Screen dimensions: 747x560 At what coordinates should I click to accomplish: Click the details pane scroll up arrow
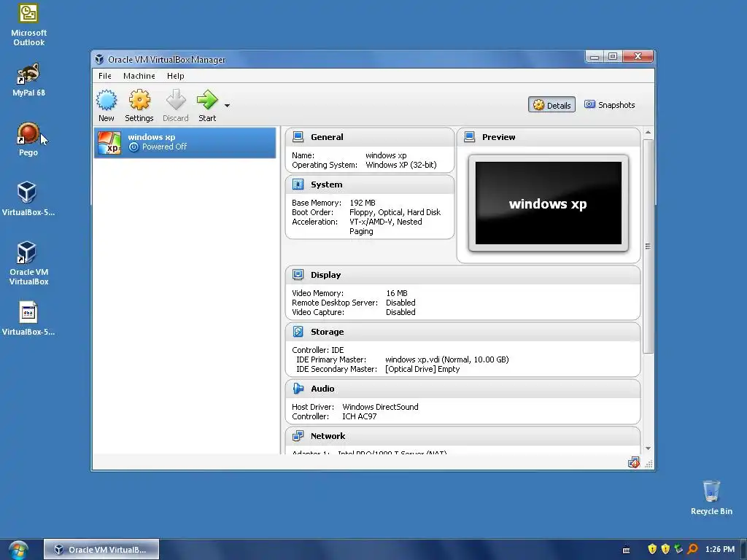click(648, 132)
